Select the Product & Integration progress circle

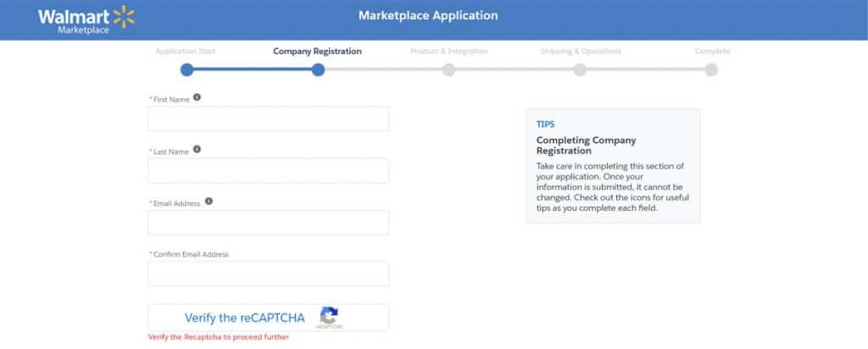pos(448,70)
